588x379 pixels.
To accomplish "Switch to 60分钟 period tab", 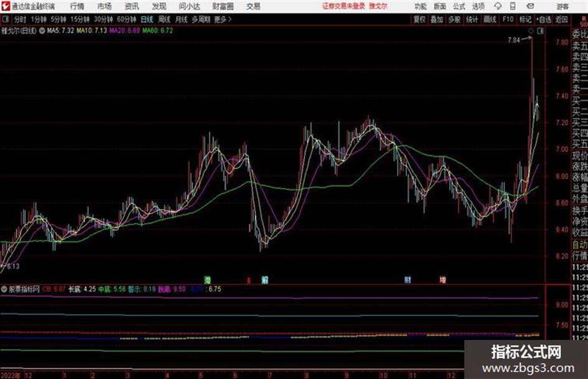I will (x=126, y=19).
